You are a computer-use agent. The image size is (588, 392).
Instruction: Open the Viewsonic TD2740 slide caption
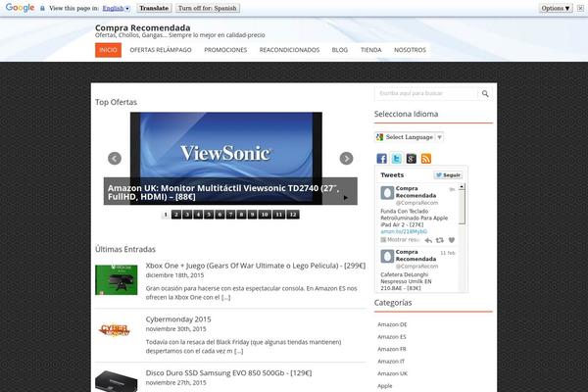click(x=223, y=192)
